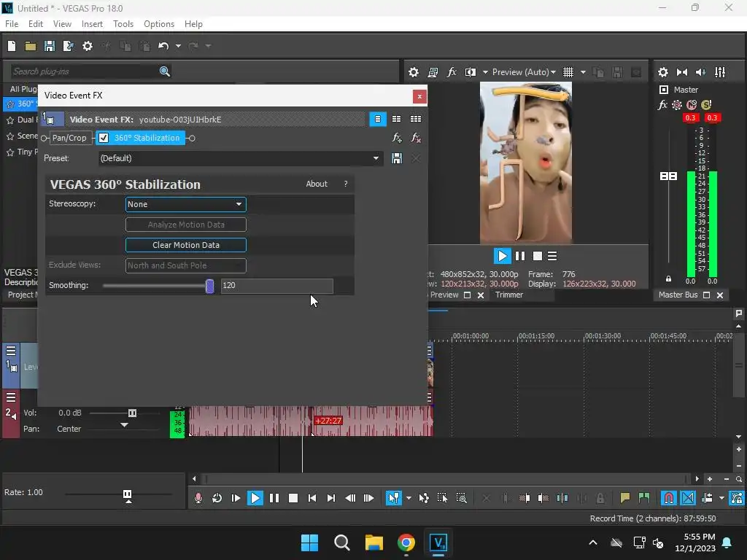Toggle Master Solo S icon
This screenshot has width=747, height=560.
pos(706,105)
